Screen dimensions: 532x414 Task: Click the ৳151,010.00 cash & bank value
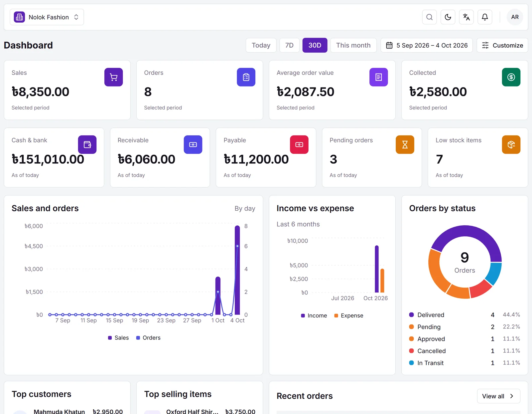[48, 159]
